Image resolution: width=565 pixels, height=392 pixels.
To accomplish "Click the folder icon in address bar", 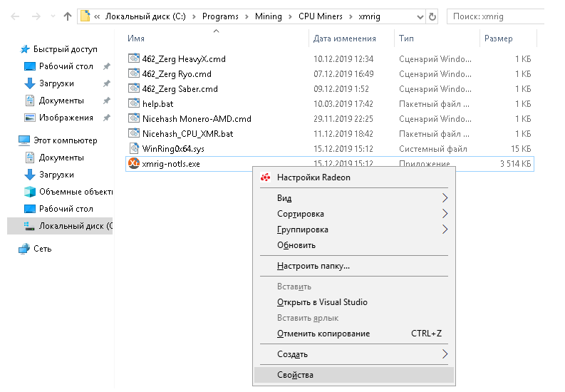I will click(x=85, y=16).
